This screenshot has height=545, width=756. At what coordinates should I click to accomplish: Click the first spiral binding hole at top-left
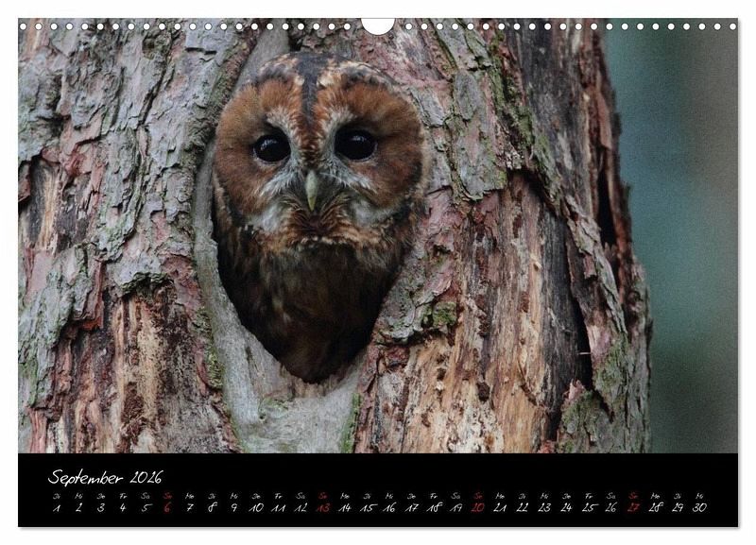(x=23, y=26)
